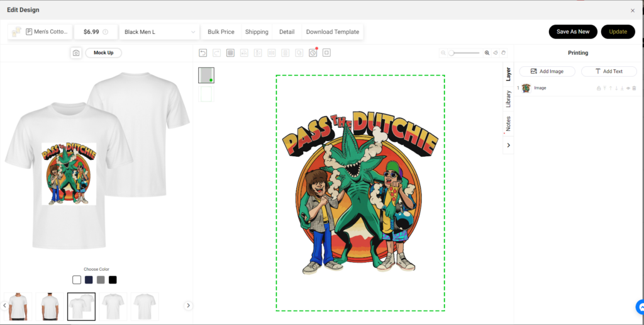Click the Printing panel heading

[x=578, y=53]
